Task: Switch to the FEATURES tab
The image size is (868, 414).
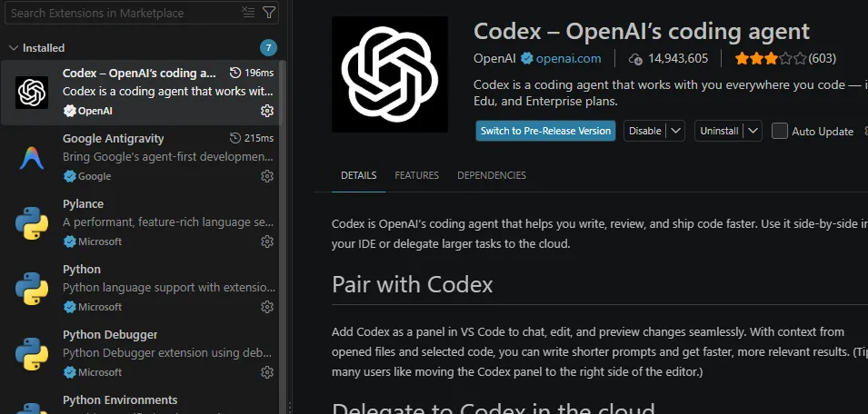Action: point(417,175)
